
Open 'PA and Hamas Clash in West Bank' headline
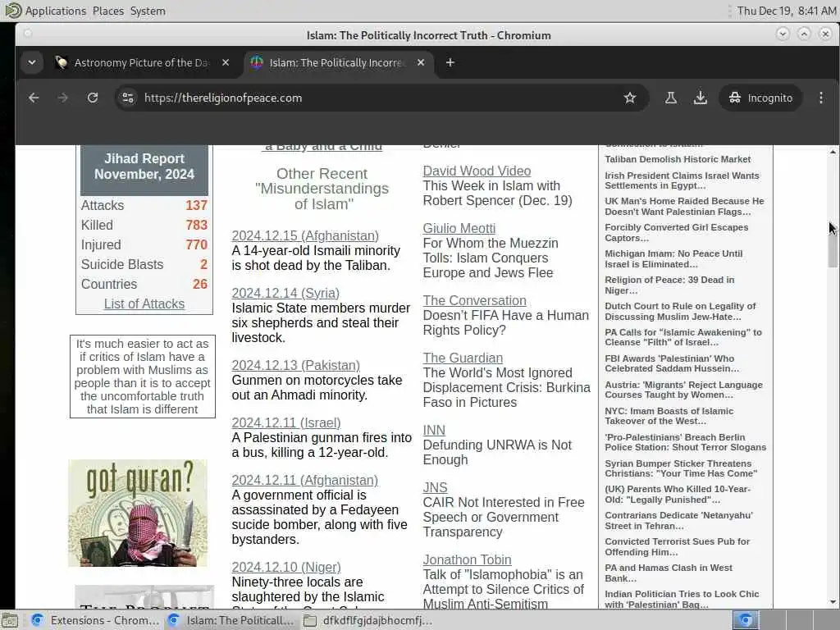(x=669, y=573)
